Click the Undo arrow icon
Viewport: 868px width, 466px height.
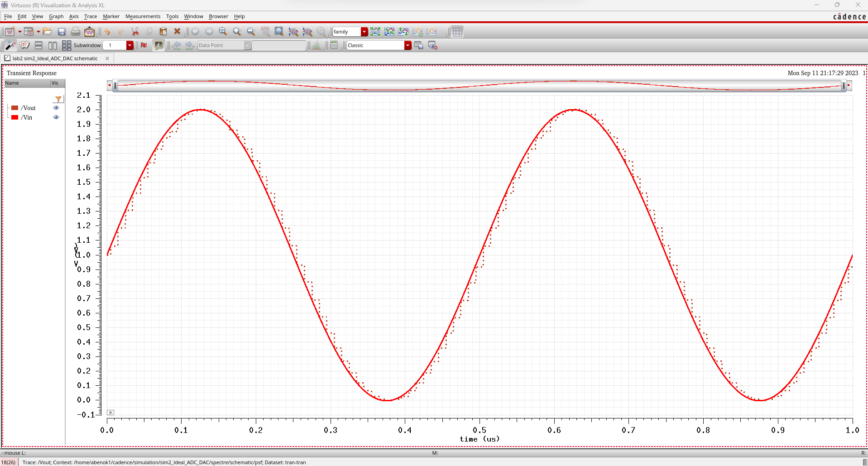click(x=107, y=32)
